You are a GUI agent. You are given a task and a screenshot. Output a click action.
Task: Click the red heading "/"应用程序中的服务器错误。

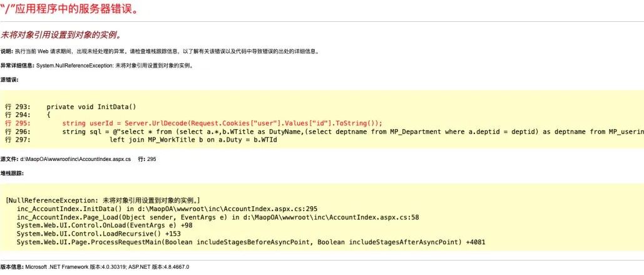point(68,9)
